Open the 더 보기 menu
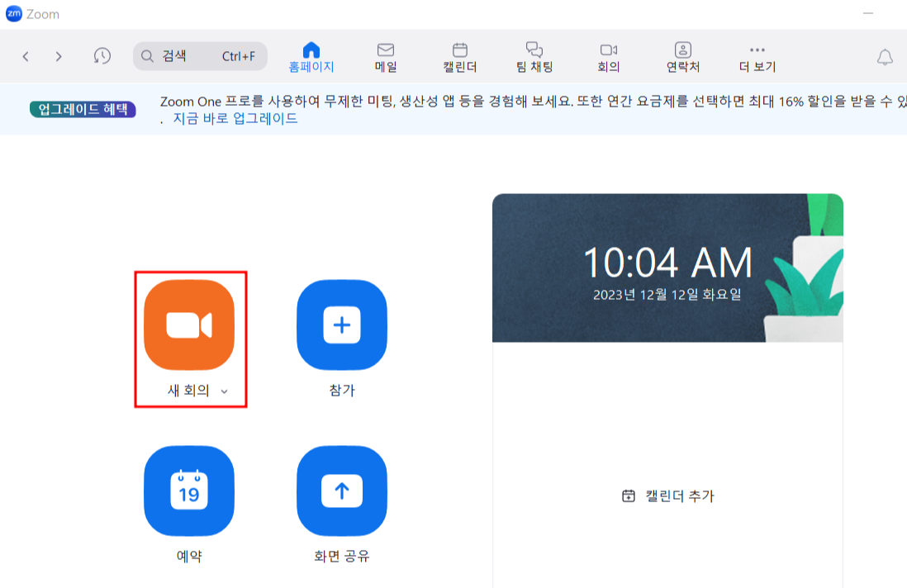 (757, 59)
